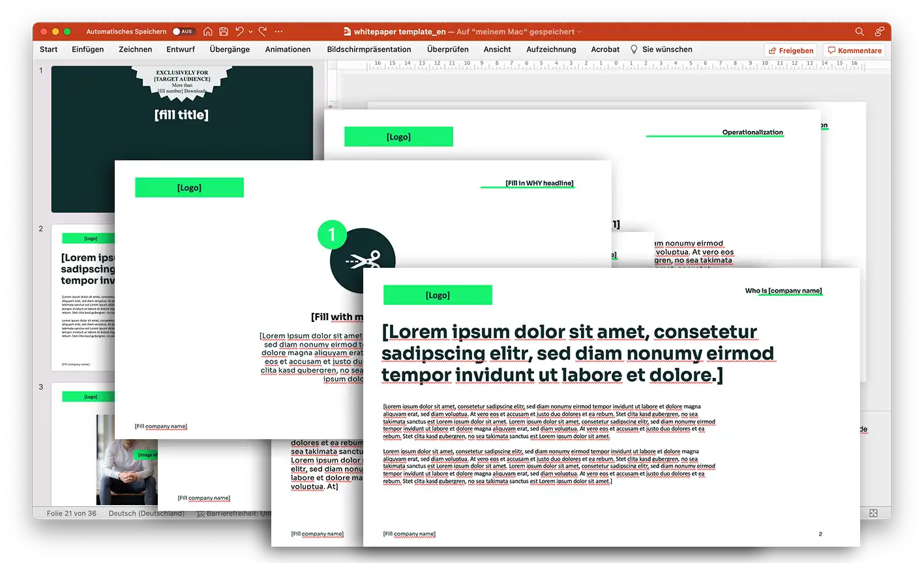Click fit-to-window icon in status bar
This screenshot has height=563, width=924.
pyautogui.click(x=873, y=513)
